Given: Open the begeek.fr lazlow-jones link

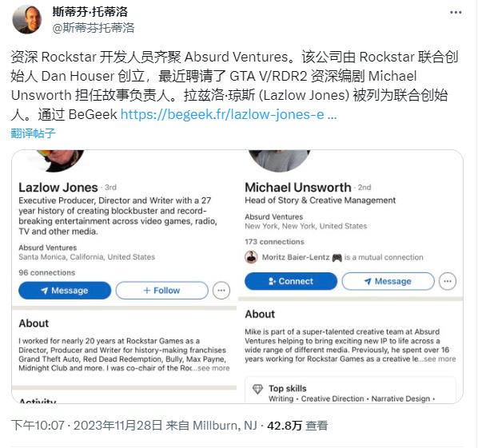Looking at the screenshot, I should point(229,115).
